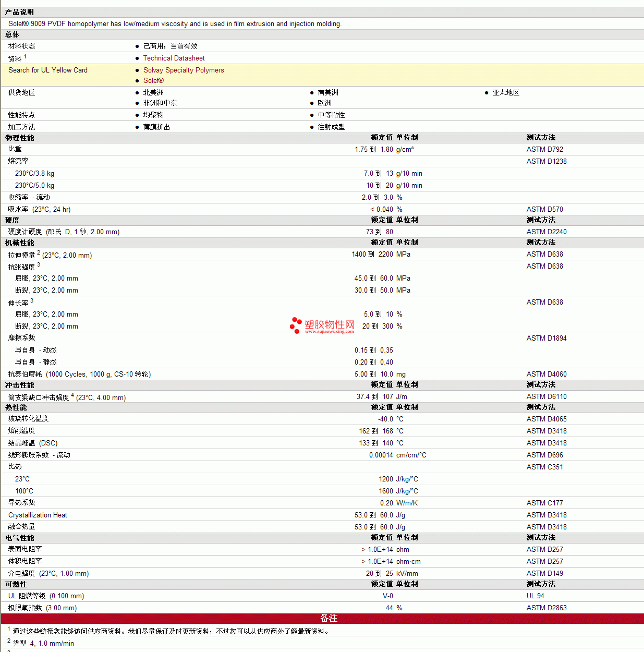Click the UL 94 test method
This screenshot has height=652, width=644.
(535, 596)
